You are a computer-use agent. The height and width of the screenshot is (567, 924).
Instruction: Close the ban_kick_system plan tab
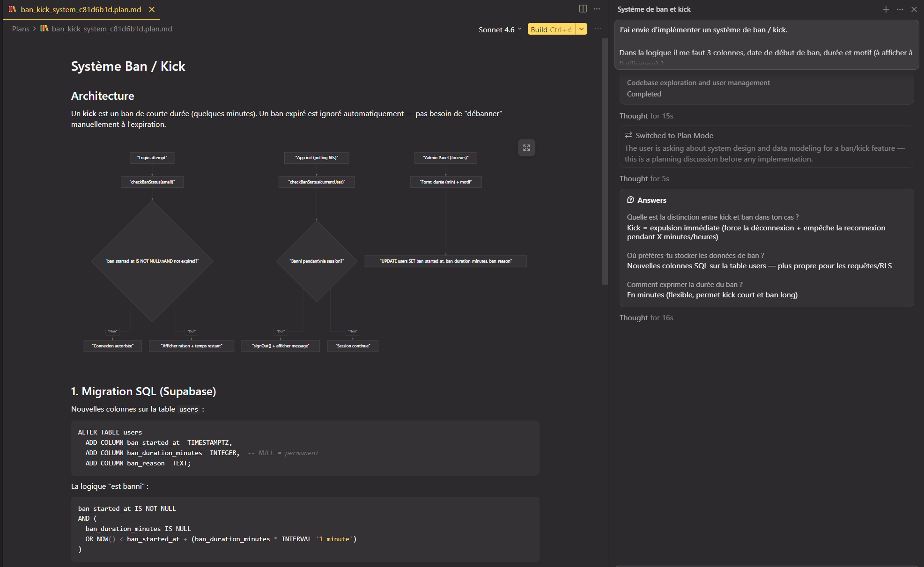[x=152, y=9]
